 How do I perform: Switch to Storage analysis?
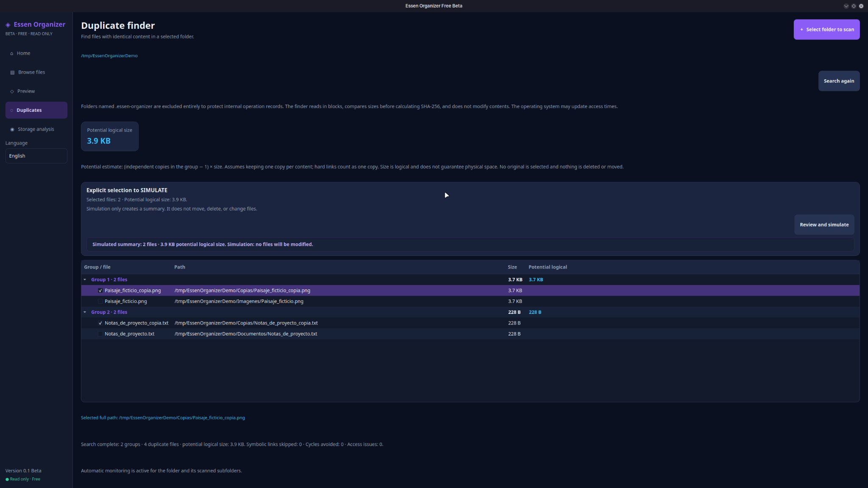[36, 129]
